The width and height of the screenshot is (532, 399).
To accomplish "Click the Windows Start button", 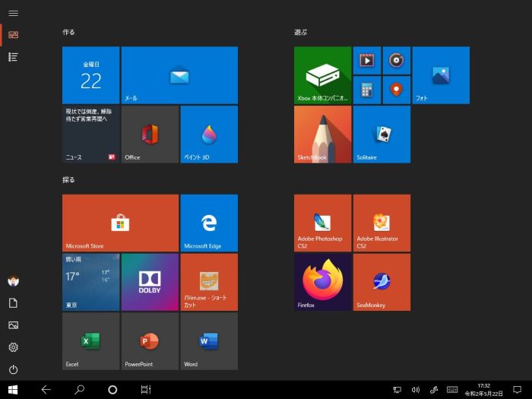I will (13, 390).
